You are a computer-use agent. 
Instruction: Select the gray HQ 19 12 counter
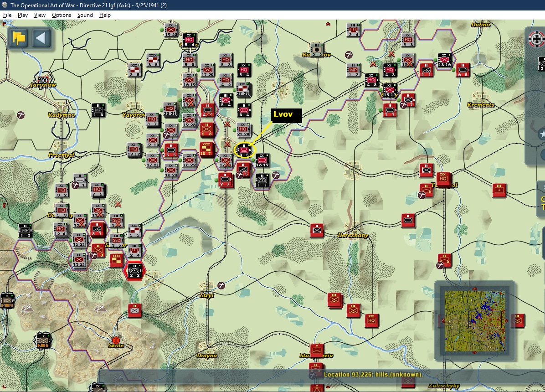[x=134, y=150]
